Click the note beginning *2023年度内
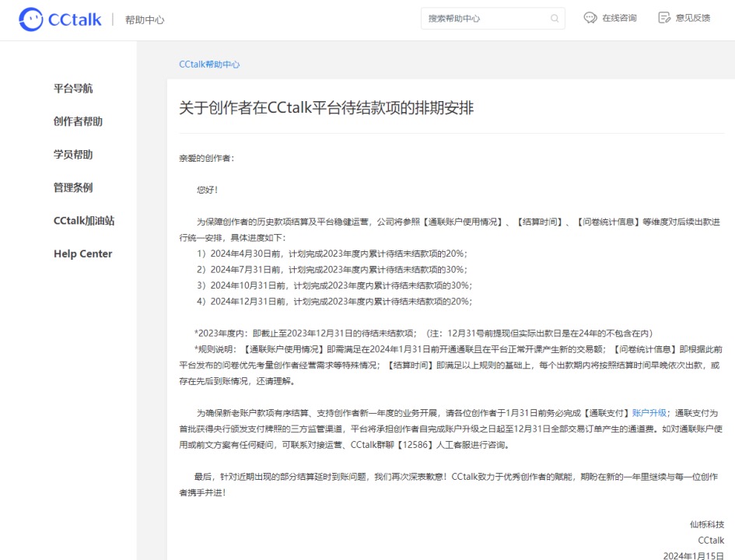Screen dimensions: 735x560 (x=424, y=333)
